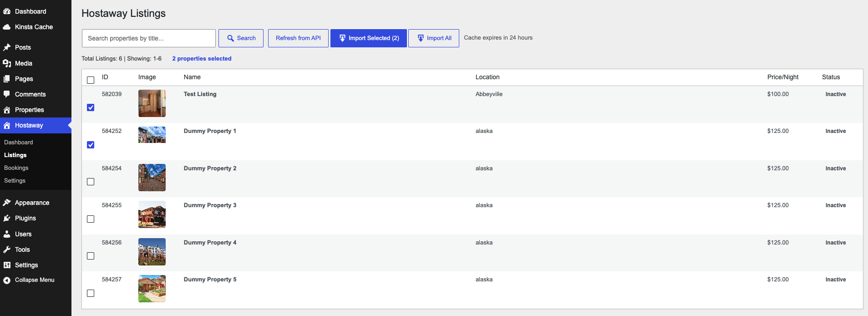Click the Cache expires in 24 hours text
The image size is (868, 316).
[x=498, y=38]
